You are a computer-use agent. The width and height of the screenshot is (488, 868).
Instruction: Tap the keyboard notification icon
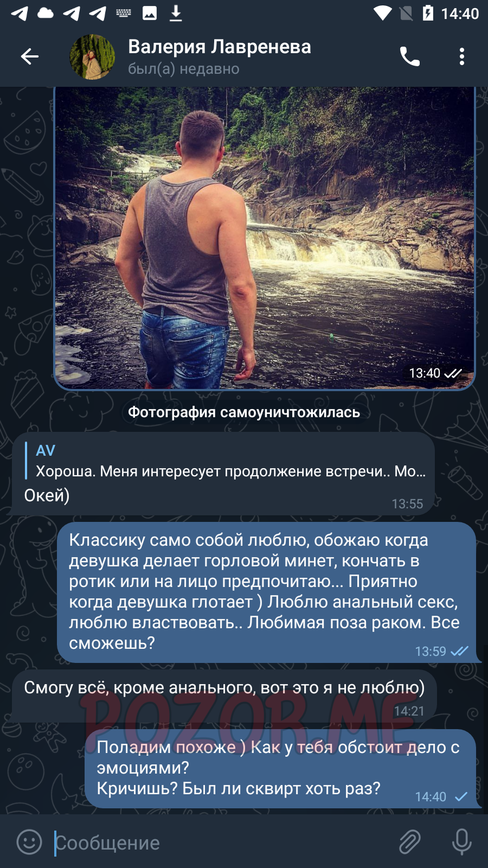pos(124,13)
